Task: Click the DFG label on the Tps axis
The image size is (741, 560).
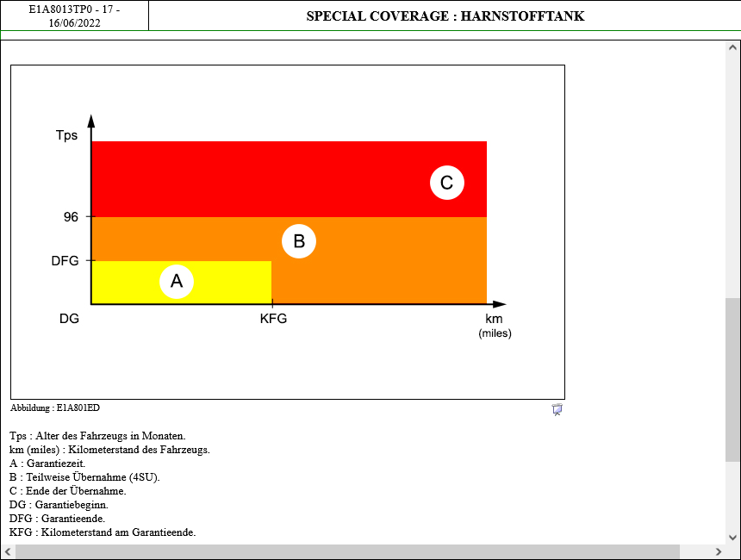Action: click(x=65, y=260)
